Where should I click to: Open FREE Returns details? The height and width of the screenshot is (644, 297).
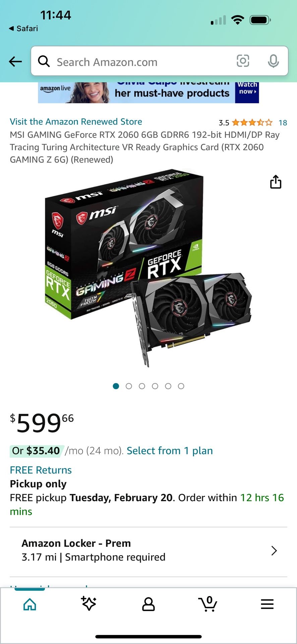click(x=41, y=470)
